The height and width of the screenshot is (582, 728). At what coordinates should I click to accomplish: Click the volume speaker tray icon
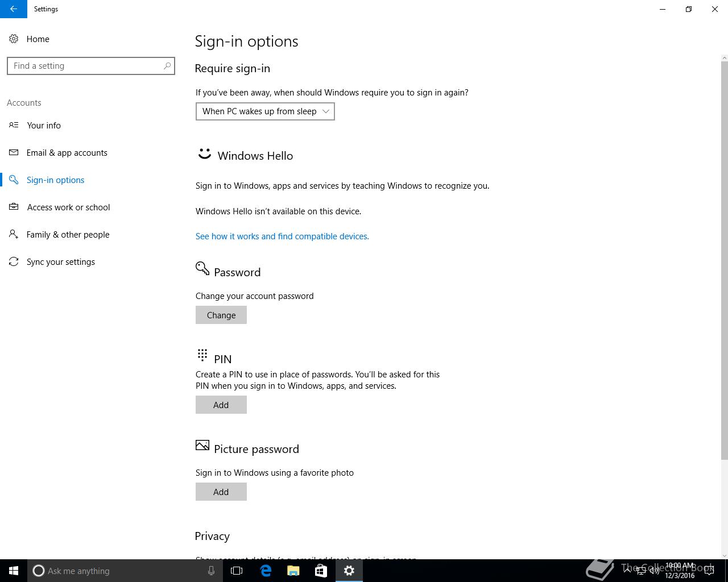655,571
